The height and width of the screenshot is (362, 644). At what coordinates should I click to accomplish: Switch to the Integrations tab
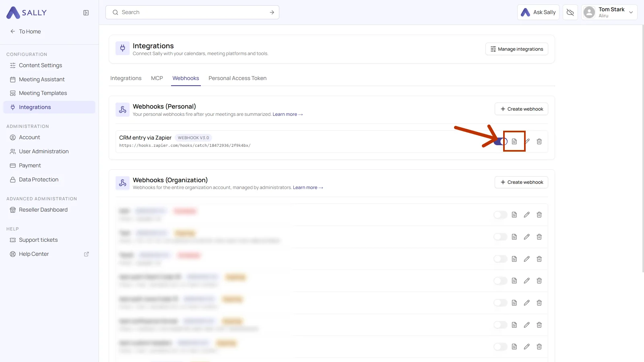click(126, 78)
